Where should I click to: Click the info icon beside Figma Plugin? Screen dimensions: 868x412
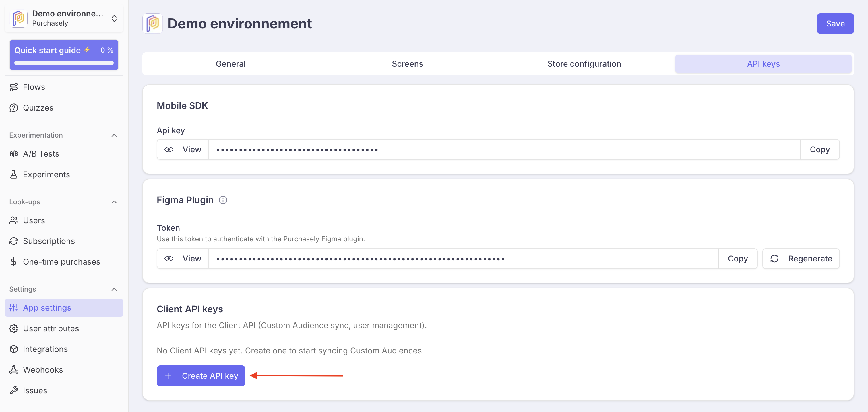click(x=223, y=200)
